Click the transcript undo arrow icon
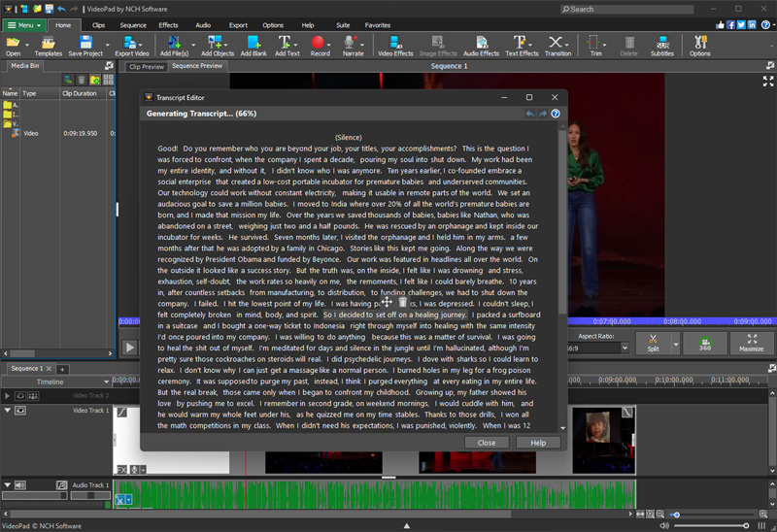The width and height of the screenshot is (777, 532). tap(529, 114)
